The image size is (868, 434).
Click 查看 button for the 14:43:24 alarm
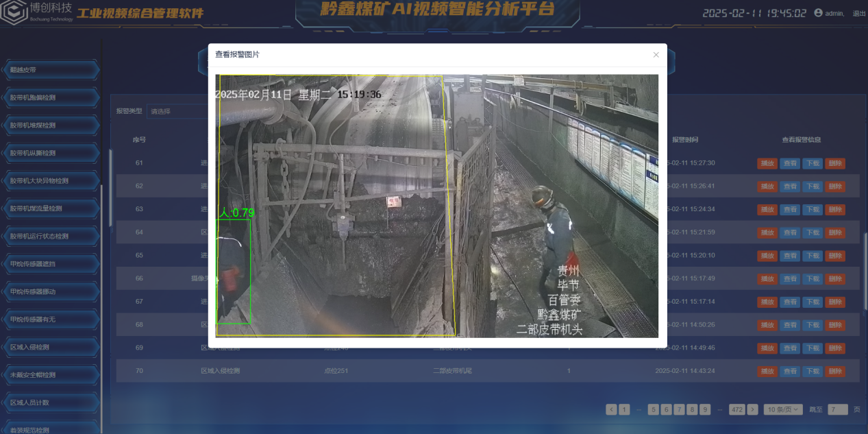(790, 372)
